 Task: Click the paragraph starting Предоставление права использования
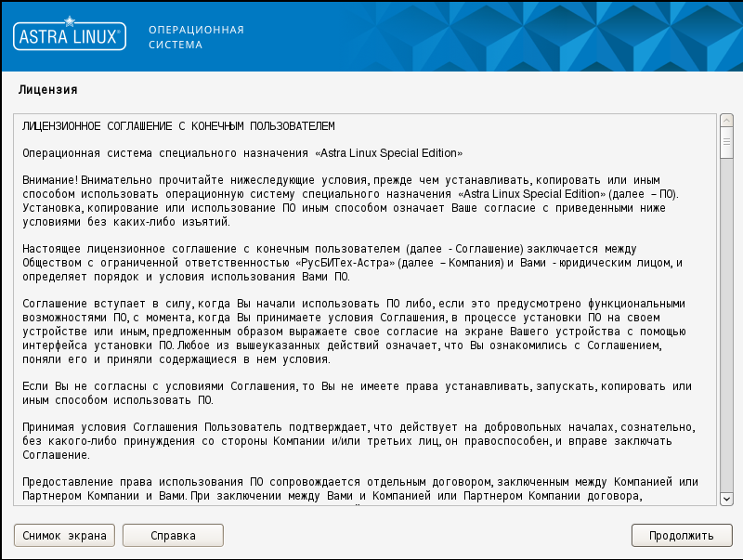tap(360, 488)
